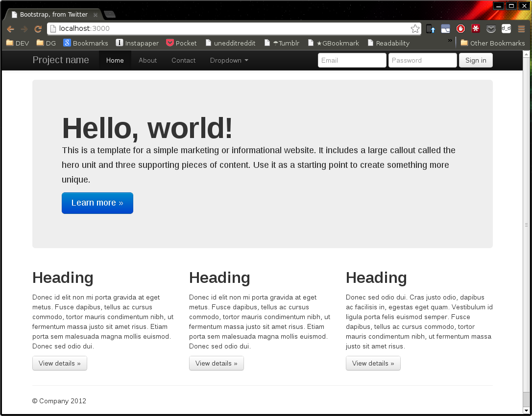
Task: Click the browser back arrow
Action: tap(10, 29)
